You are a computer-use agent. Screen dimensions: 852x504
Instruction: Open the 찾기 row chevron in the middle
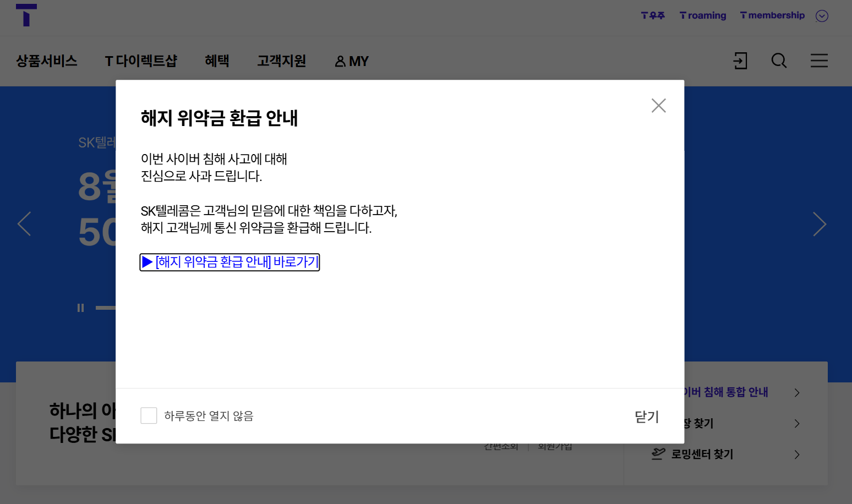(797, 423)
